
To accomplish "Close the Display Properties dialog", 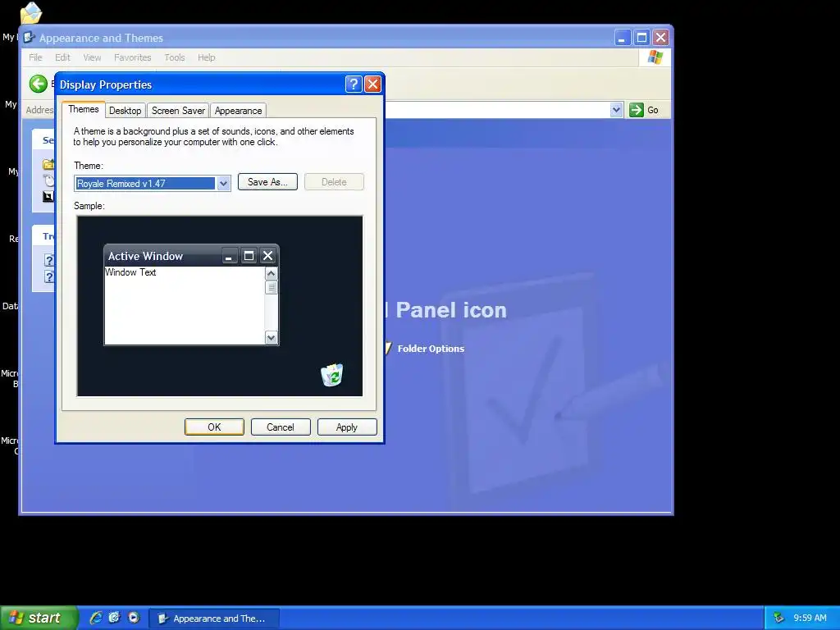I will click(x=372, y=84).
